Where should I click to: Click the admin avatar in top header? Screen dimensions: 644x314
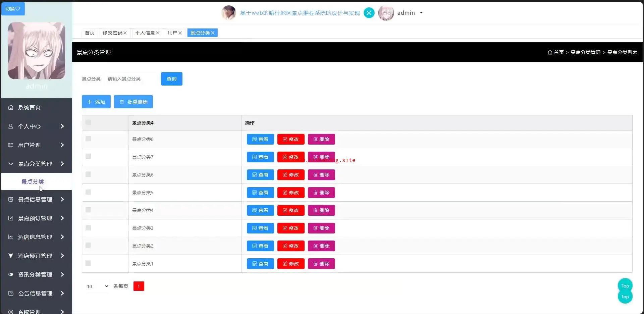pyautogui.click(x=386, y=13)
